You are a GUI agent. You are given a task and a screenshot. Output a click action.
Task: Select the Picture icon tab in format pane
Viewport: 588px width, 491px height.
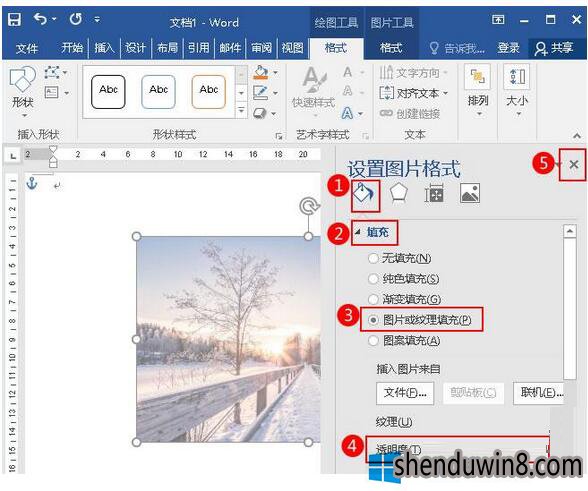coord(470,194)
